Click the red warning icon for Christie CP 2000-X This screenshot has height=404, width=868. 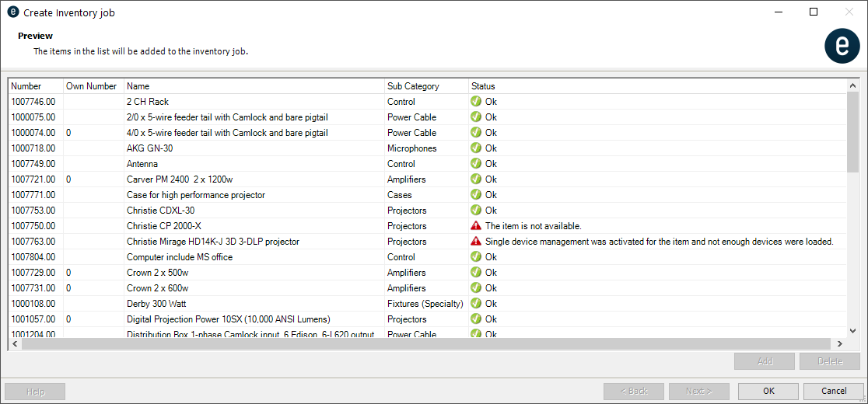tap(476, 226)
